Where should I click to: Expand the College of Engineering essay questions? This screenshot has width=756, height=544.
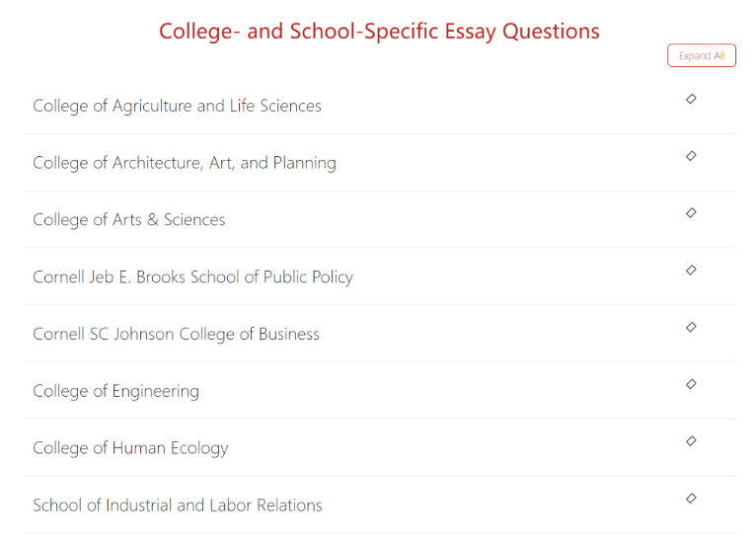115,392
